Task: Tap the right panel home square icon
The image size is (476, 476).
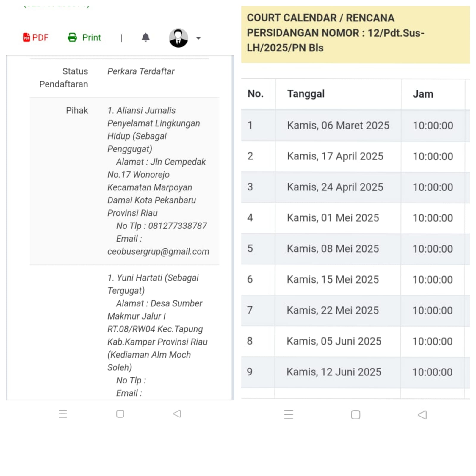Action: tap(356, 415)
